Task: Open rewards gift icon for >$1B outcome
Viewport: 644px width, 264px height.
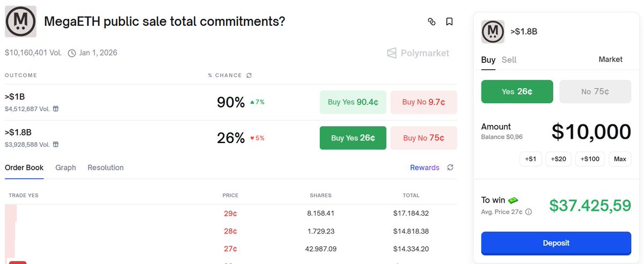Action: pyautogui.click(x=56, y=109)
